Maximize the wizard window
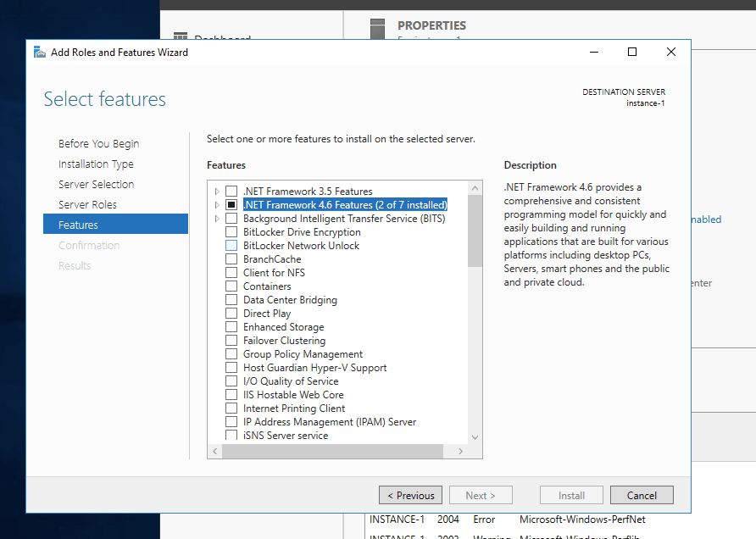This screenshot has width=756, height=539. (x=632, y=52)
